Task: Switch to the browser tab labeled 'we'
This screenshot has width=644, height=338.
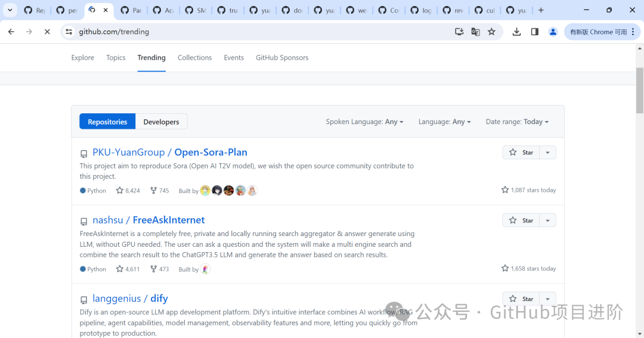Action: tap(357, 10)
